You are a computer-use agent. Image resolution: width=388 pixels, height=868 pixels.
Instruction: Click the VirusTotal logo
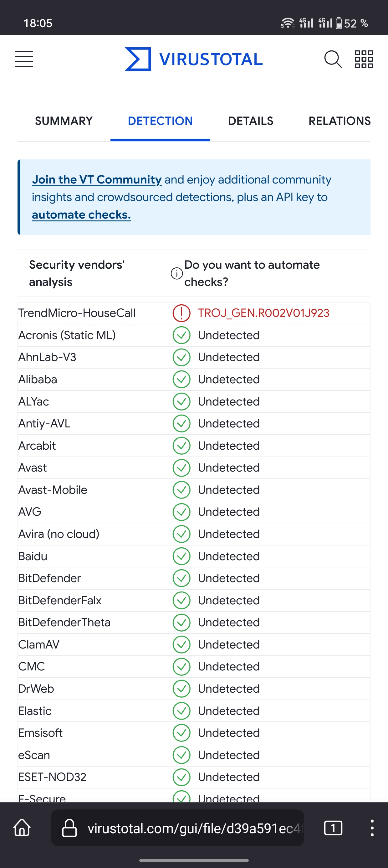(193, 59)
